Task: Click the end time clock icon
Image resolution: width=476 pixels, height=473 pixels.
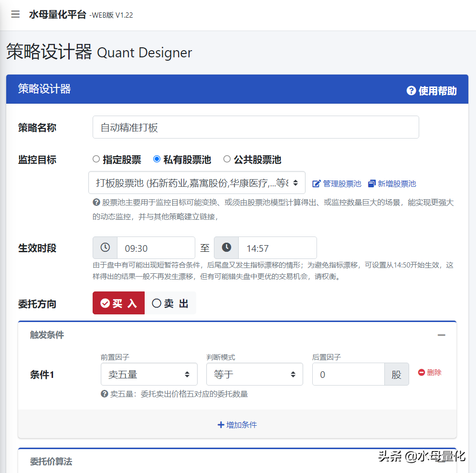Action: tap(226, 247)
